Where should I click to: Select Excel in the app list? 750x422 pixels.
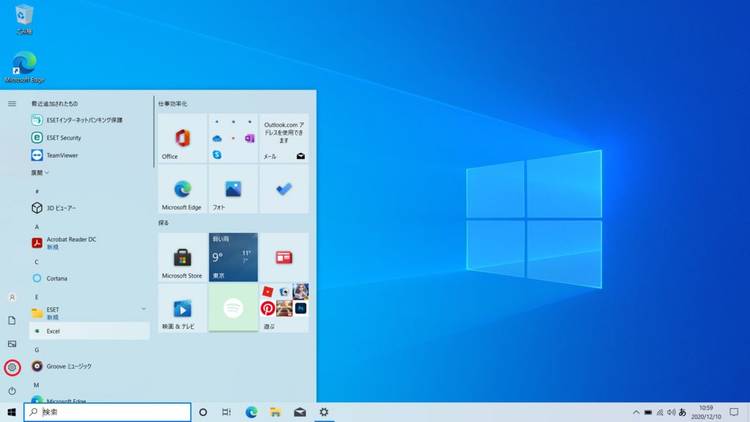54,330
